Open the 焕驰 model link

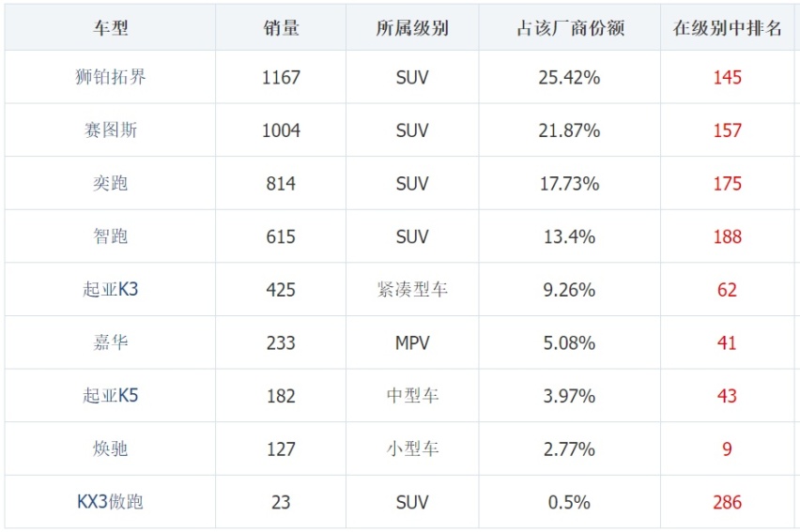[110, 448]
